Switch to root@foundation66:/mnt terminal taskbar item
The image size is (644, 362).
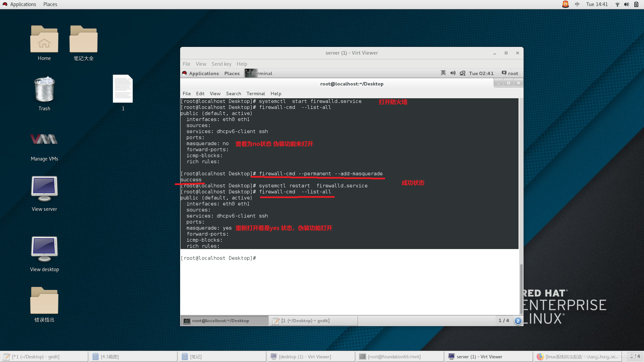[400, 357]
